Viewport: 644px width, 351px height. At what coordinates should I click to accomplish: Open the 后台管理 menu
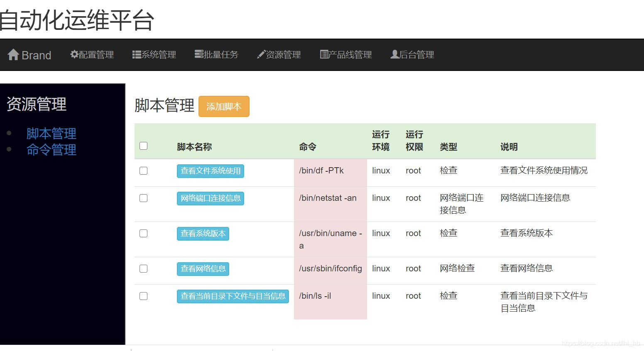coord(412,55)
